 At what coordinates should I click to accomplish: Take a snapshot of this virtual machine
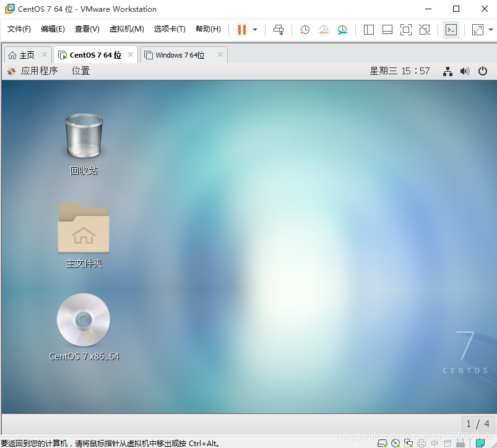[x=305, y=30]
